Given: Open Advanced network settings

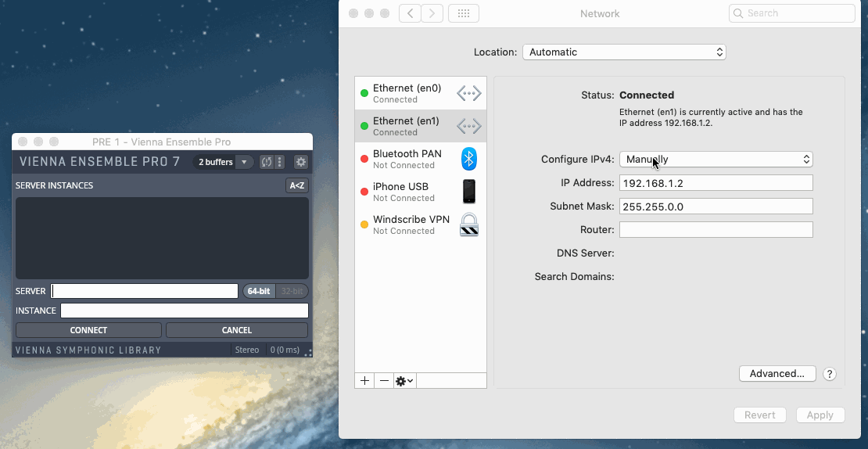Looking at the screenshot, I should pos(777,374).
